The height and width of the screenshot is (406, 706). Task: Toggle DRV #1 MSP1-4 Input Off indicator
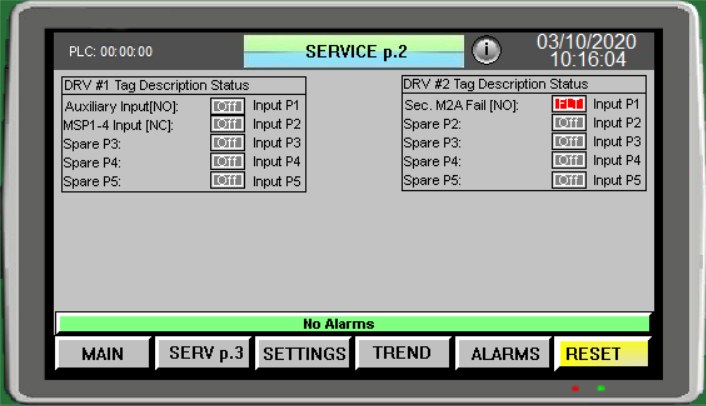(227, 124)
